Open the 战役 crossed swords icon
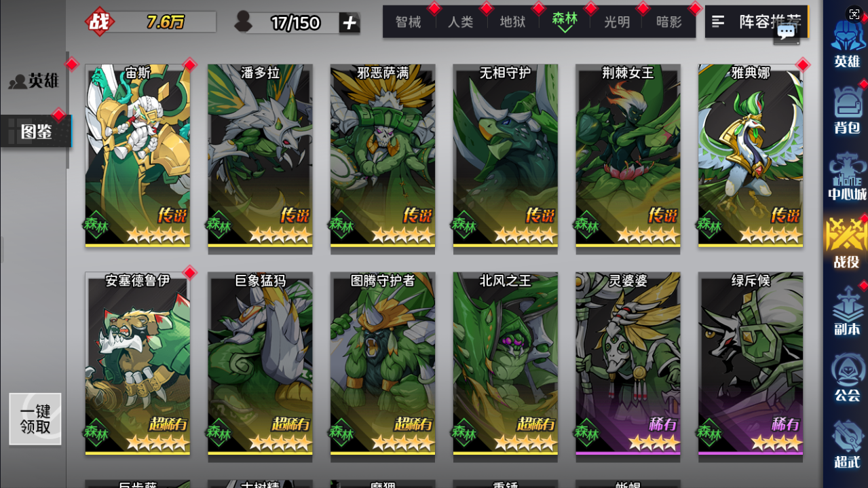Screen dimensions: 868x488 846,242
